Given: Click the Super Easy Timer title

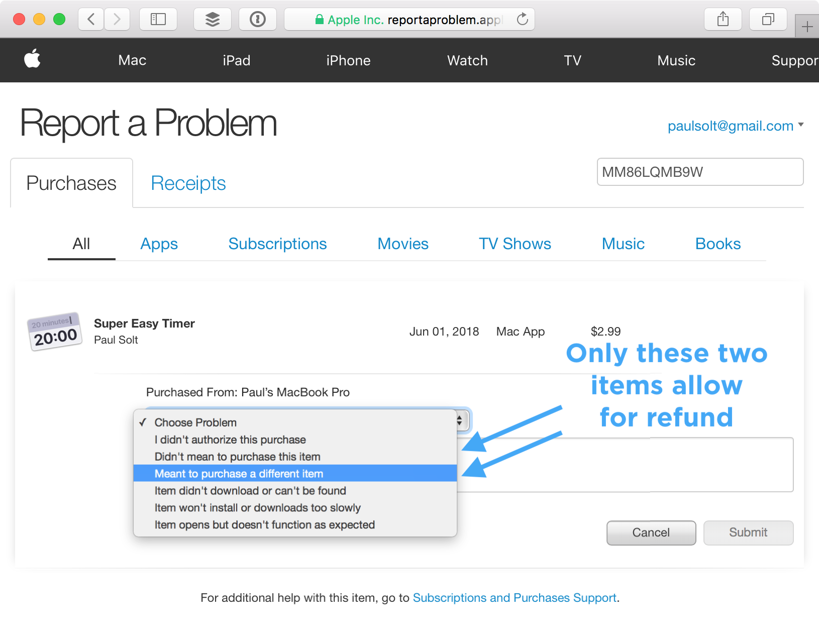Looking at the screenshot, I should (x=144, y=324).
